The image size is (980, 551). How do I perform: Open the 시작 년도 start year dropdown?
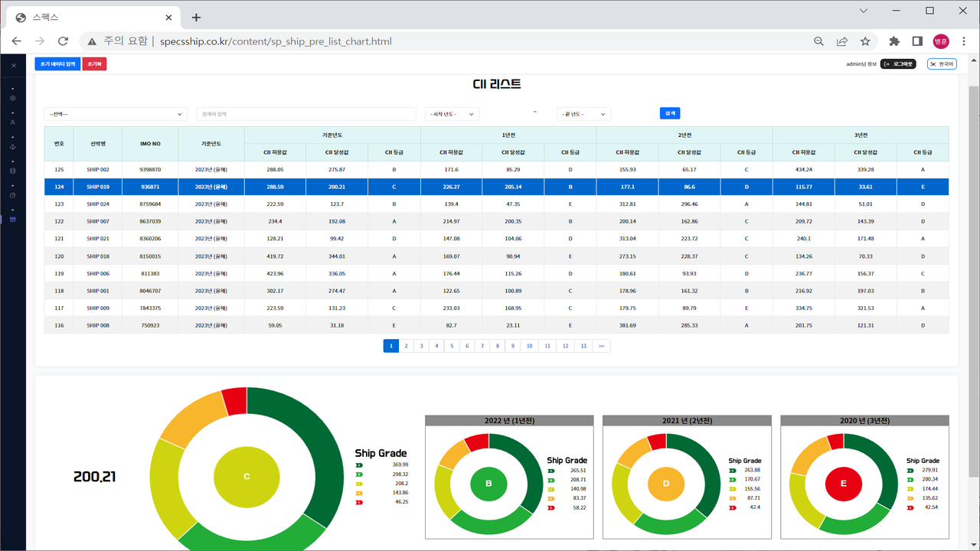click(x=452, y=114)
